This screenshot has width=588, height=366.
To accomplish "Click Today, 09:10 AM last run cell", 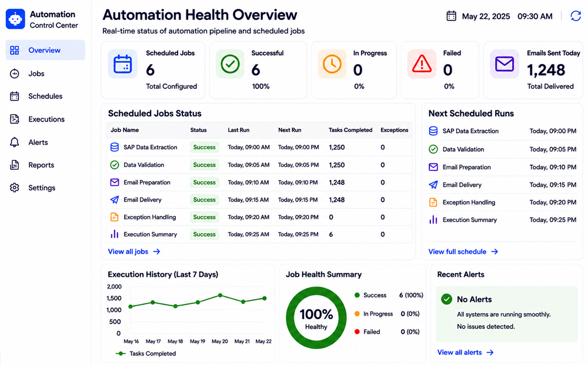I will click(x=248, y=183).
